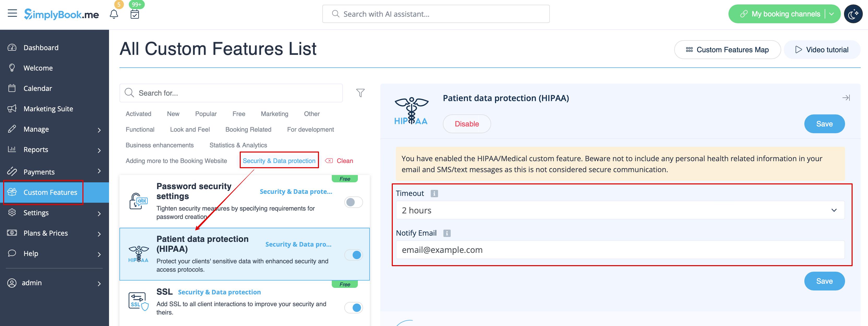Click the search magnifier in AI assistant bar
Viewport: 868px width, 326px height.
(335, 14)
